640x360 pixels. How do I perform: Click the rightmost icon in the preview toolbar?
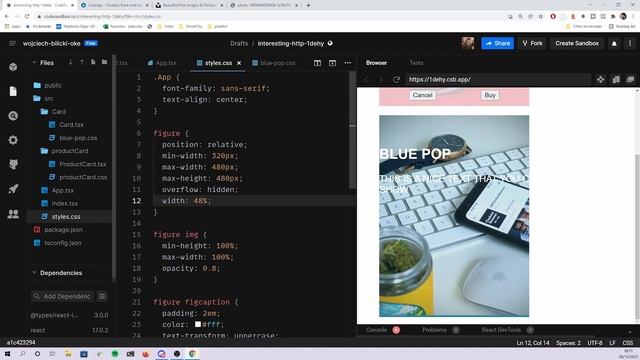point(631,80)
